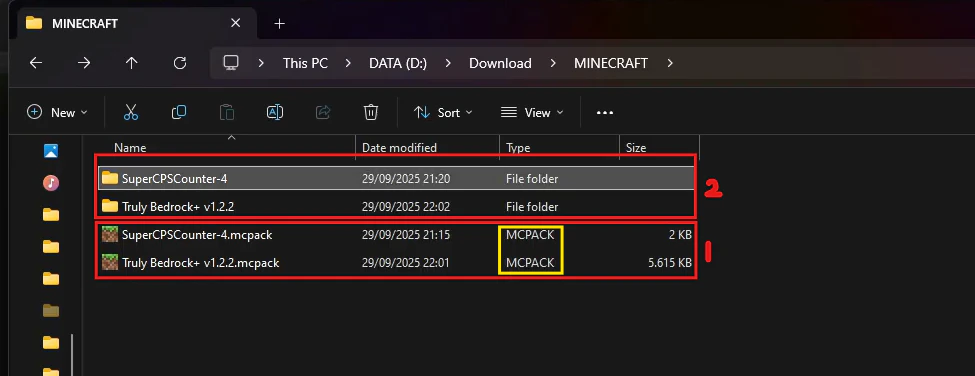Click the SuperCPSCounter-4.mcpack file icon

point(110,235)
